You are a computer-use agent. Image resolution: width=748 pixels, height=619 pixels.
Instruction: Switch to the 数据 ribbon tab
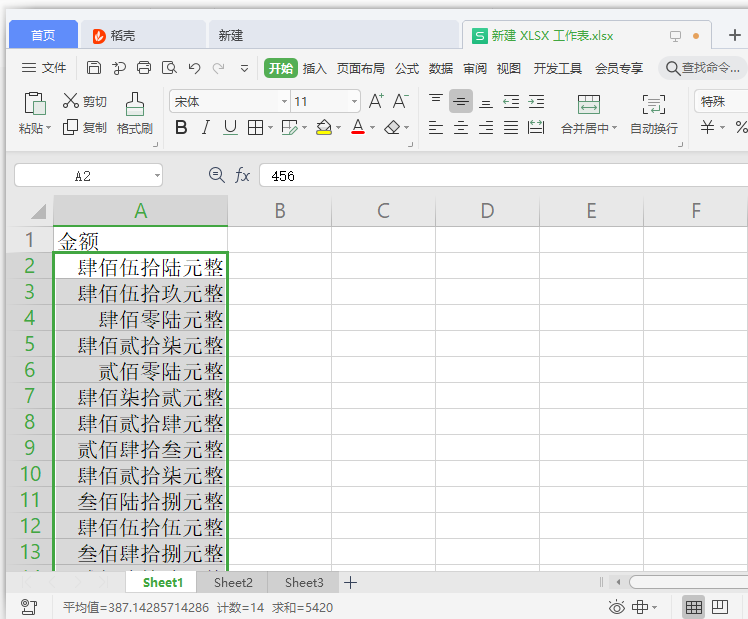pyautogui.click(x=440, y=68)
